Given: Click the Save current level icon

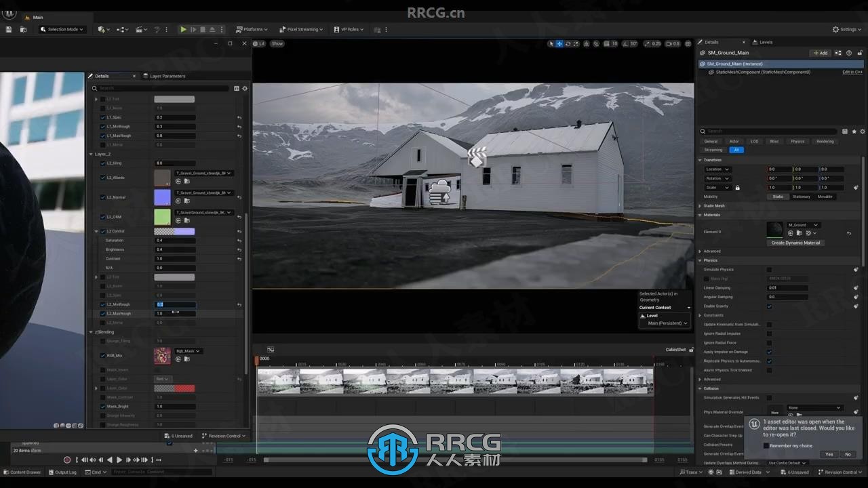Looking at the screenshot, I should click(9, 29).
